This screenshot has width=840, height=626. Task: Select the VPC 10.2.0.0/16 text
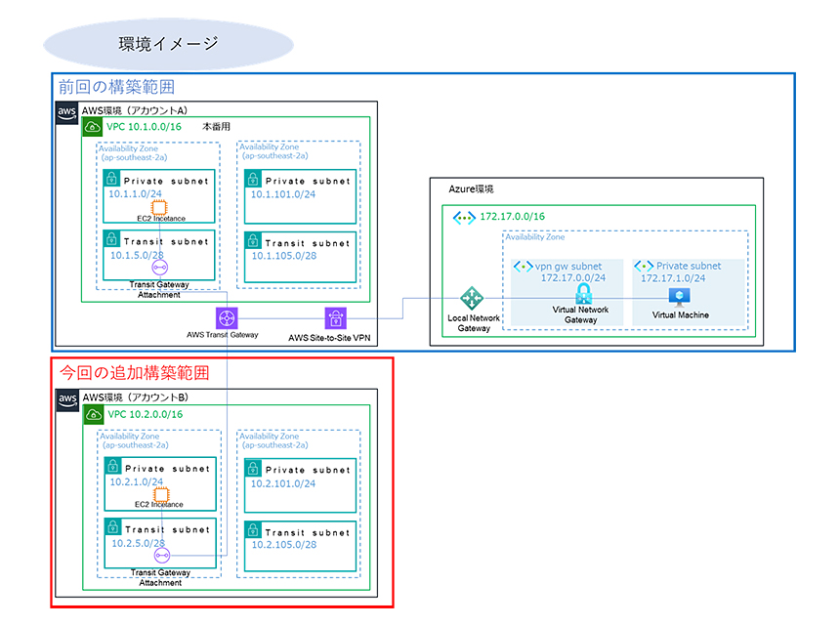pos(146,414)
